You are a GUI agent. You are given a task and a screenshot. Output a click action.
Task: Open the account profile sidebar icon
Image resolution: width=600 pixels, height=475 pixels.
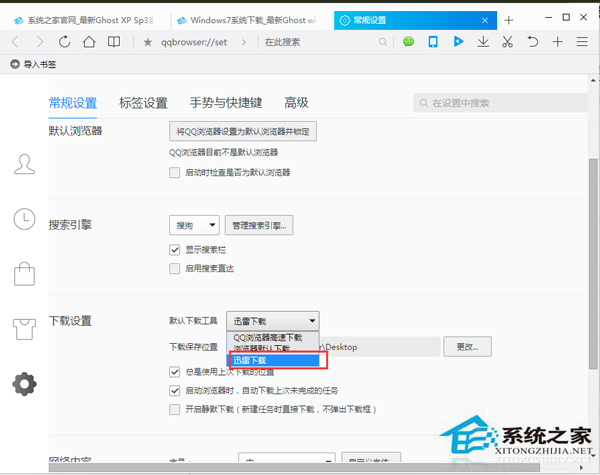(24, 165)
